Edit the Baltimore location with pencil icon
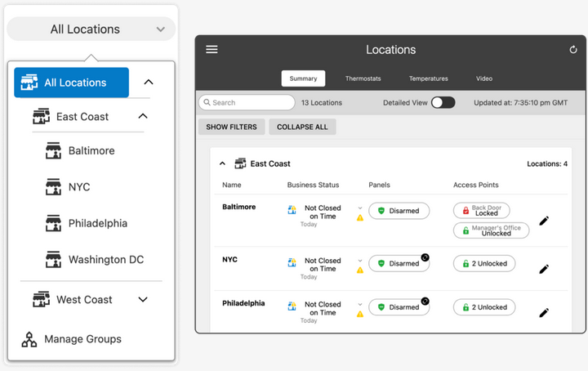Image resolution: width=588 pixels, height=371 pixels. click(x=544, y=221)
